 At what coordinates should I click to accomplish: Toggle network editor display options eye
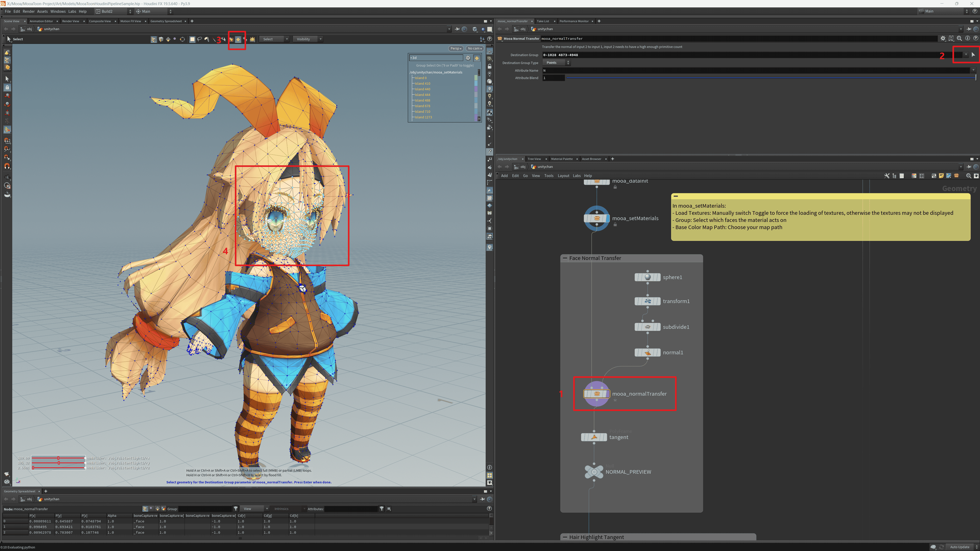point(976,176)
